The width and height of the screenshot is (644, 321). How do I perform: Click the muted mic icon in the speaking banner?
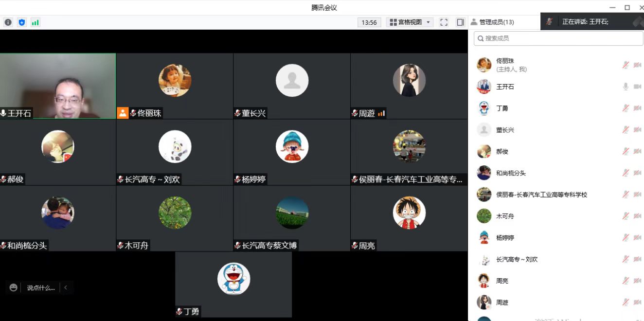549,21
